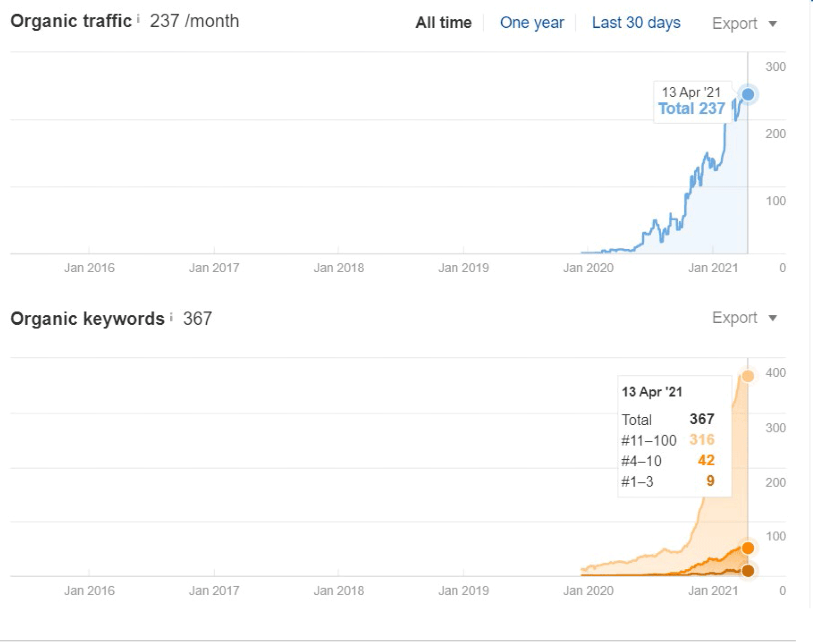Click the #11–100 value 316
The width and height of the screenshot is (814, 644).
[702, 440]
